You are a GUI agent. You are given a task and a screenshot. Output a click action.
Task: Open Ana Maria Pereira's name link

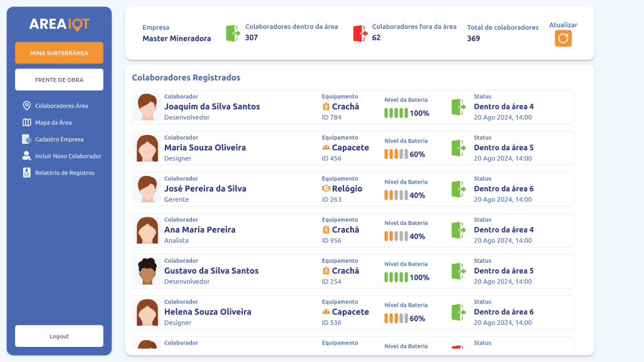tap(199, 230)
